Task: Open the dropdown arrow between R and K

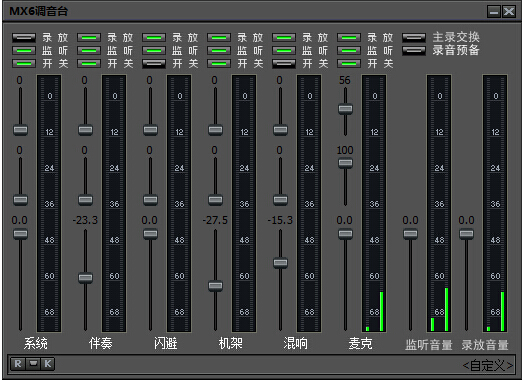Action: tap(33, 363)
